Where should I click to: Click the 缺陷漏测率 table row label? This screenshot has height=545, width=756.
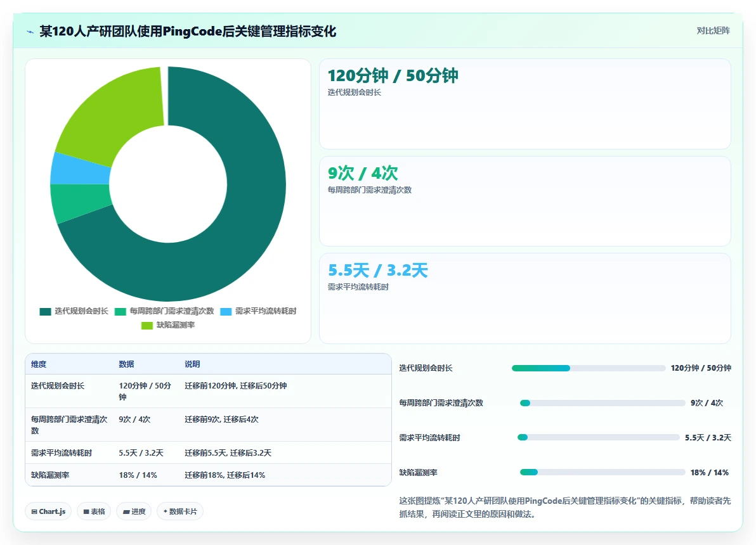[x=50, y=475]
